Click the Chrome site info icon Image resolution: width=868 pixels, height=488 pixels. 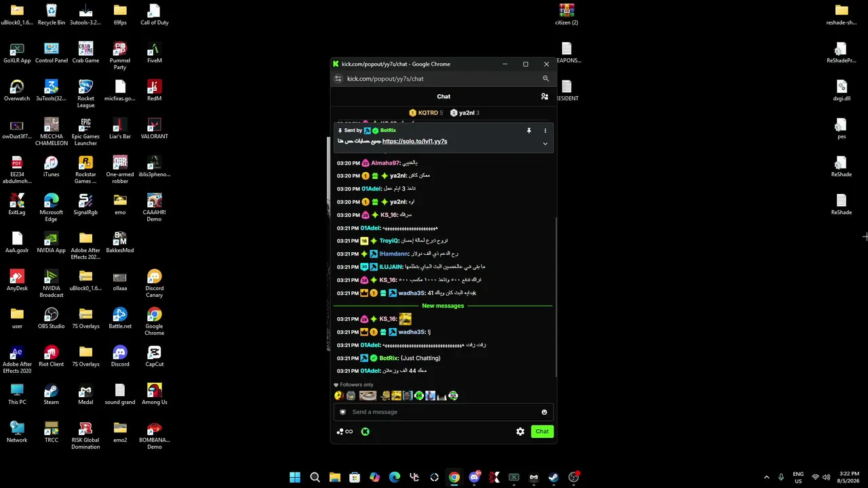pos(338,79)
